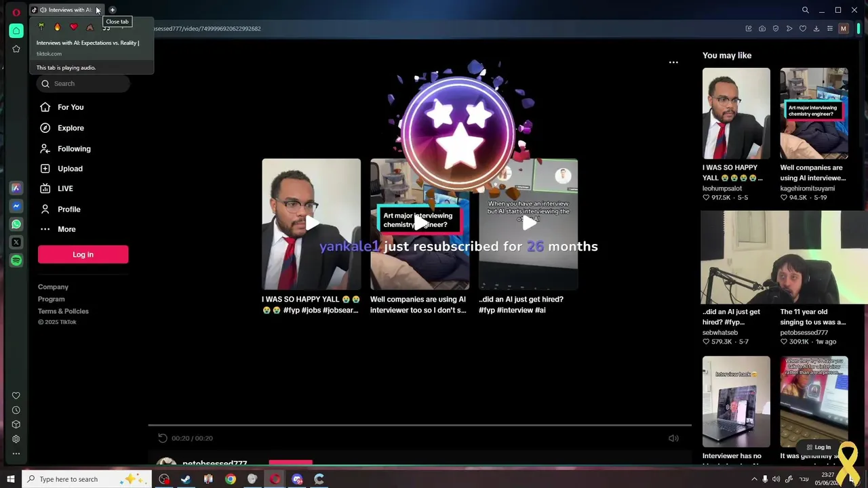Open sidebar three-dots setup at bottom
The width and height of the screenshot is (868, 488).
16,453
